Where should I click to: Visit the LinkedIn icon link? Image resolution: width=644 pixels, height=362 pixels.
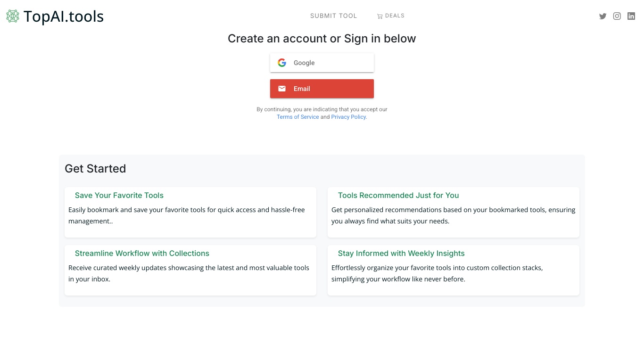[x=631, y=16]
